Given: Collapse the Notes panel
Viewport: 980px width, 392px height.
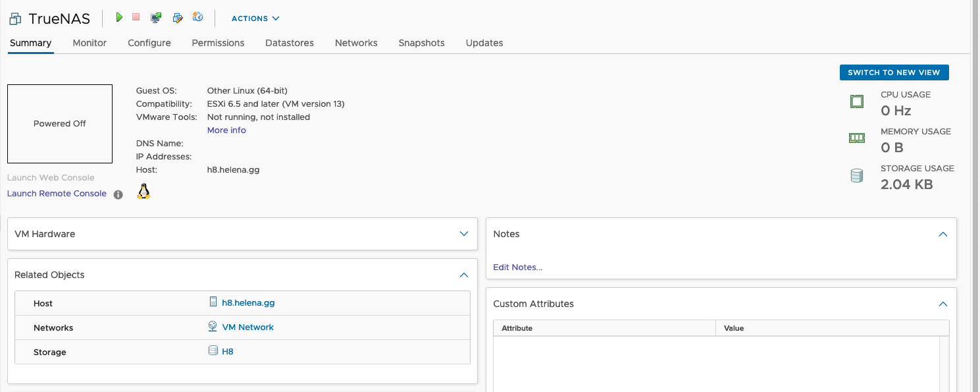Looking at the screenshot, I should pyautogui.click(x=942, y=234).
